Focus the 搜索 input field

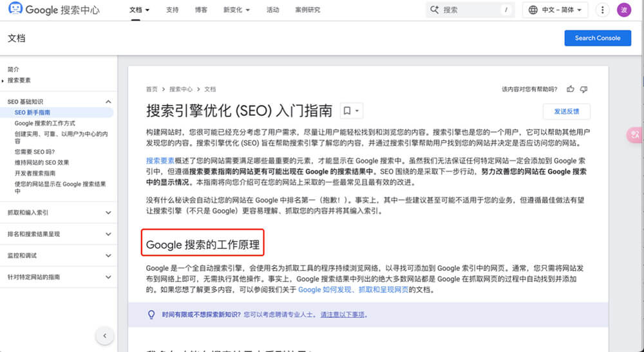click(x=471, y=10)
